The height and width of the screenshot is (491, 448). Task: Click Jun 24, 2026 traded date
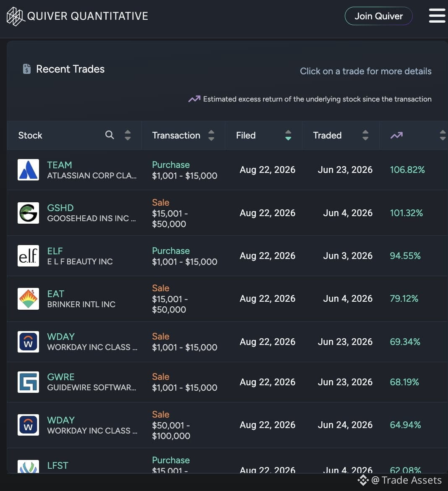point(345,425)
